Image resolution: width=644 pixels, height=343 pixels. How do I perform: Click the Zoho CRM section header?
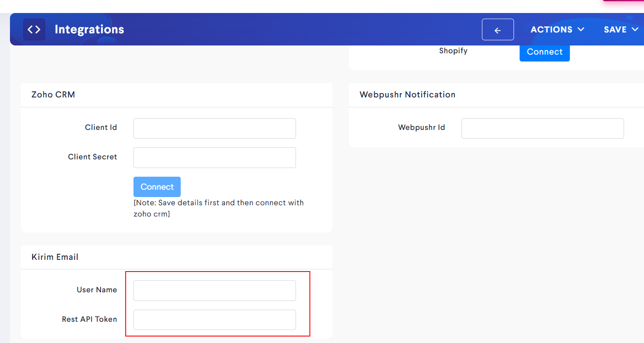(x=53, y=94)
